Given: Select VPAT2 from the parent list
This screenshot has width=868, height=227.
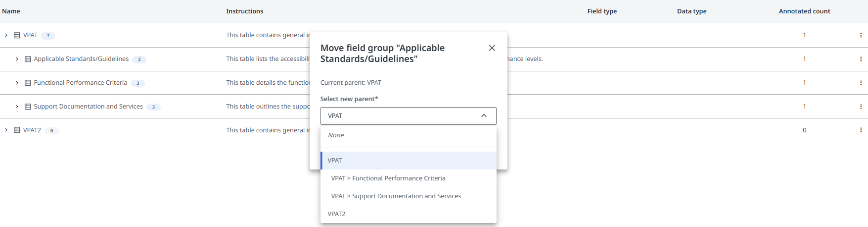Looking at the screenshot, I should (x=336, y=214).
